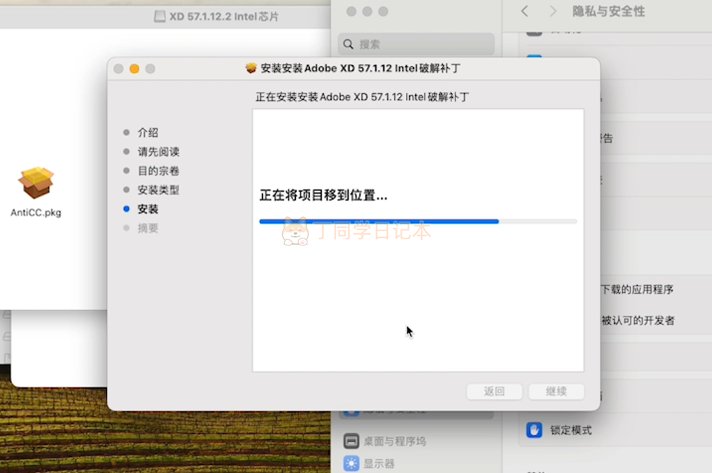Click the 被认可的开发者 option text
Viewport: 712px width, 473px height.
pos(638,320)
